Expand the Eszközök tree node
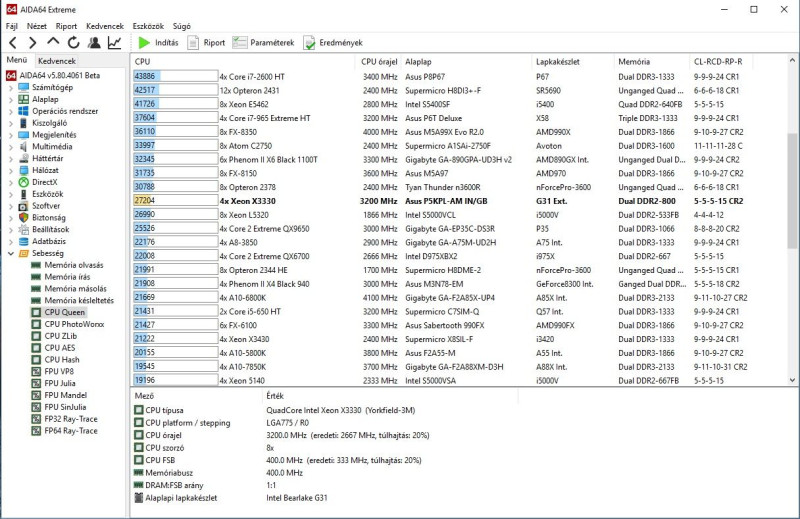Image resolution: width=800 pixels, height=519 pixels. [11, 194]
